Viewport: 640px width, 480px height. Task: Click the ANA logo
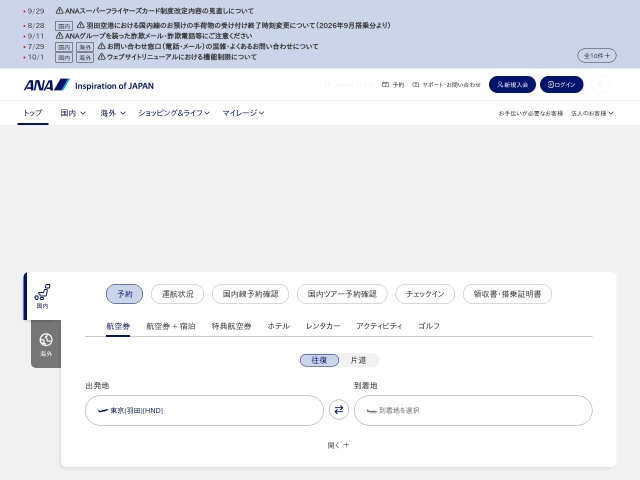[x=88, y=85]
